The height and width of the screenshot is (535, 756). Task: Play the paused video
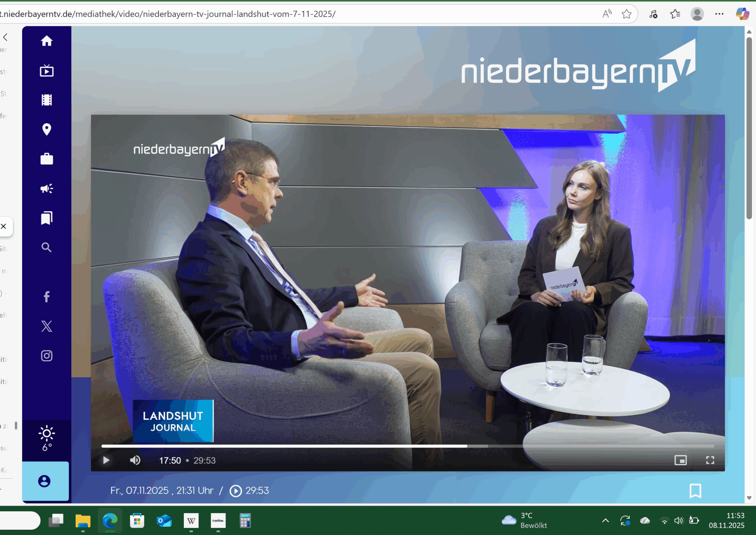tap(106, 460)
